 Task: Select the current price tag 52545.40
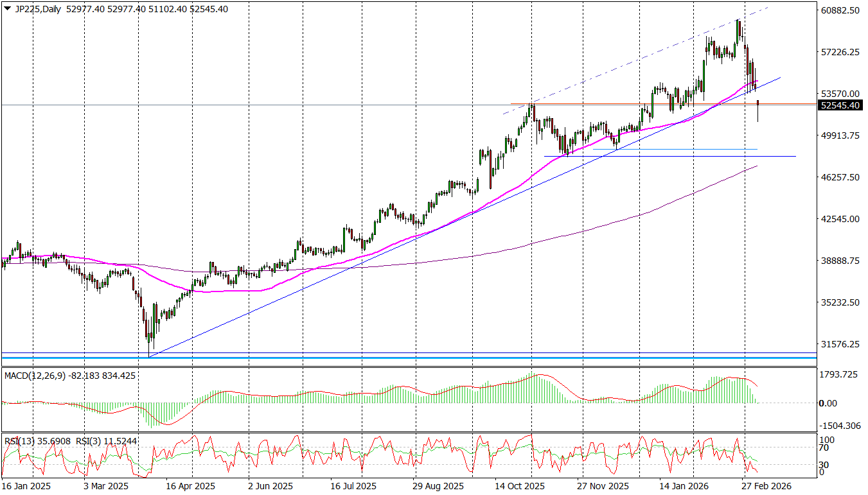tap(840, 105)
